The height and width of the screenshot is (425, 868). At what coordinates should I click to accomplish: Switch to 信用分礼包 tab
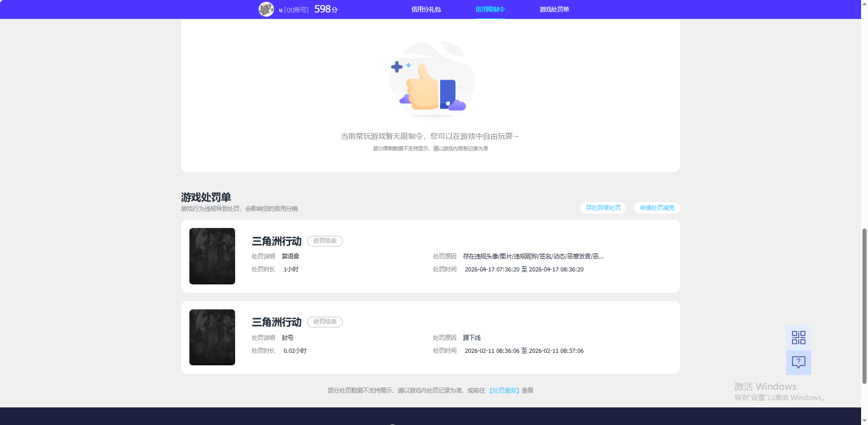pos(426,9)
